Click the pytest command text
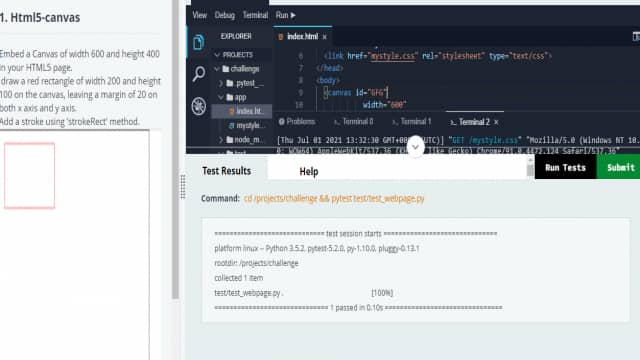Image resolution: width=640 pixels, height=360 pixels. [x=334, y=198]
